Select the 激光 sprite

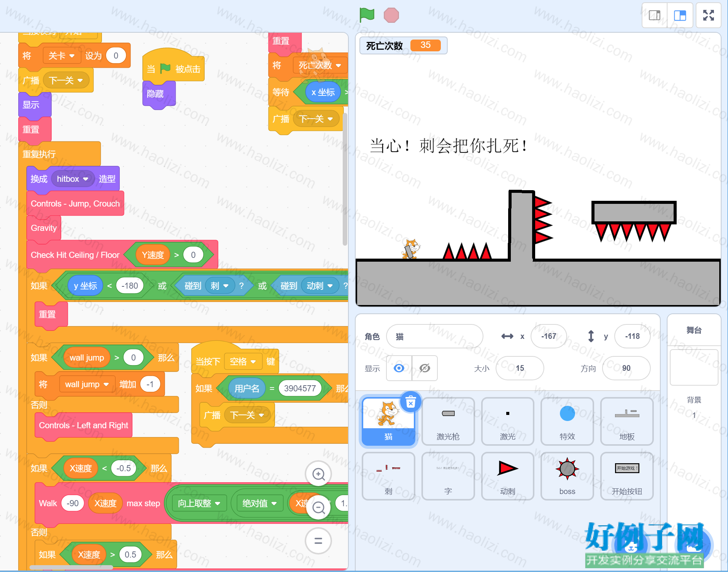(508, 421)
